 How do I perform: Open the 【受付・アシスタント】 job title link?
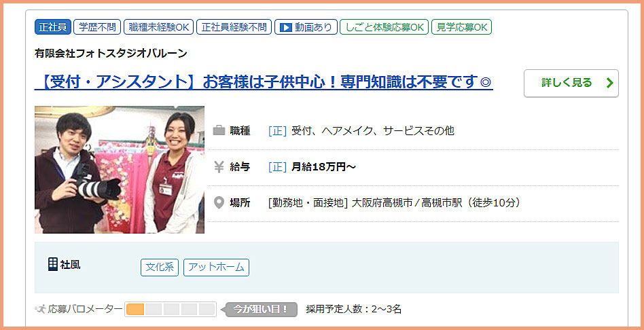point(264,81)
